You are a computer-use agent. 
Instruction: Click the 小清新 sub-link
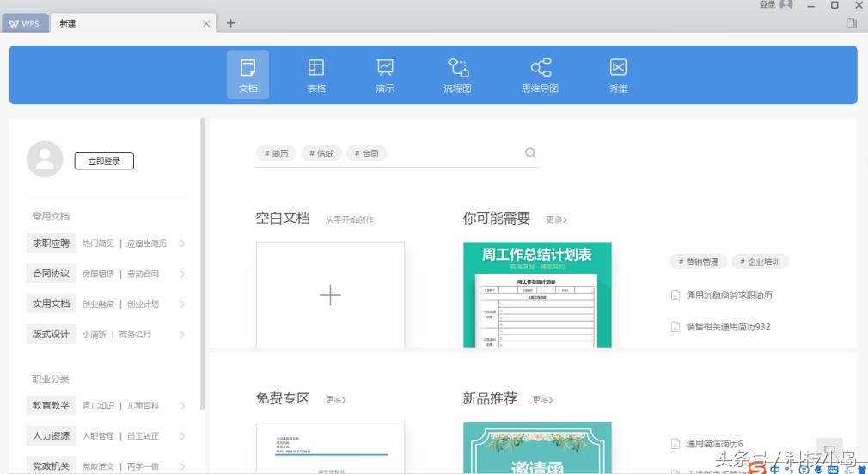click(95, 335)
